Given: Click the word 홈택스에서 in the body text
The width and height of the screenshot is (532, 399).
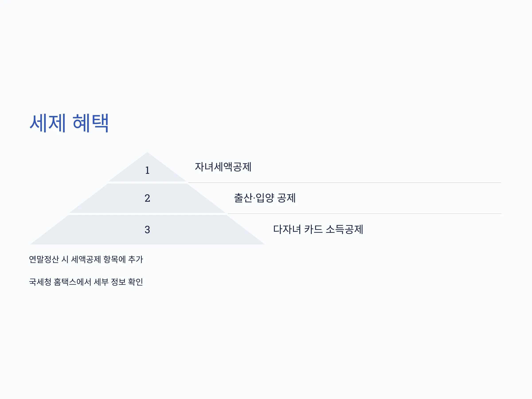Looking at the screenshot, I should (x=72, y=282).
